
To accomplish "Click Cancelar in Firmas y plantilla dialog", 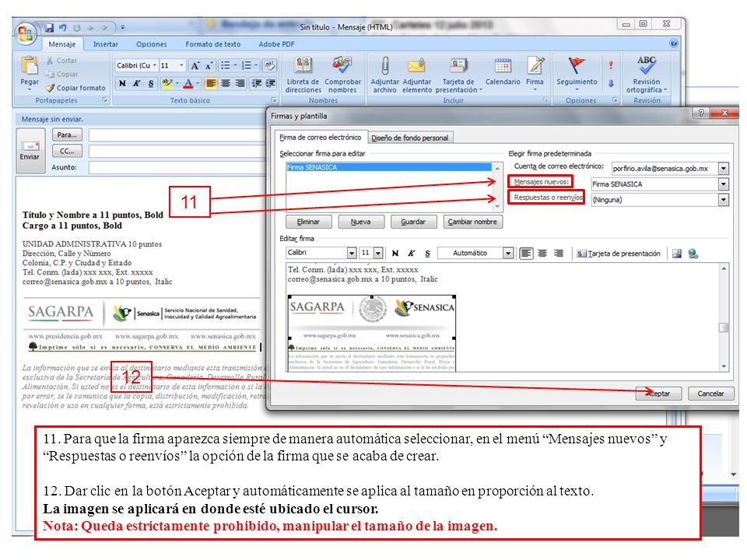I will 710,394.
